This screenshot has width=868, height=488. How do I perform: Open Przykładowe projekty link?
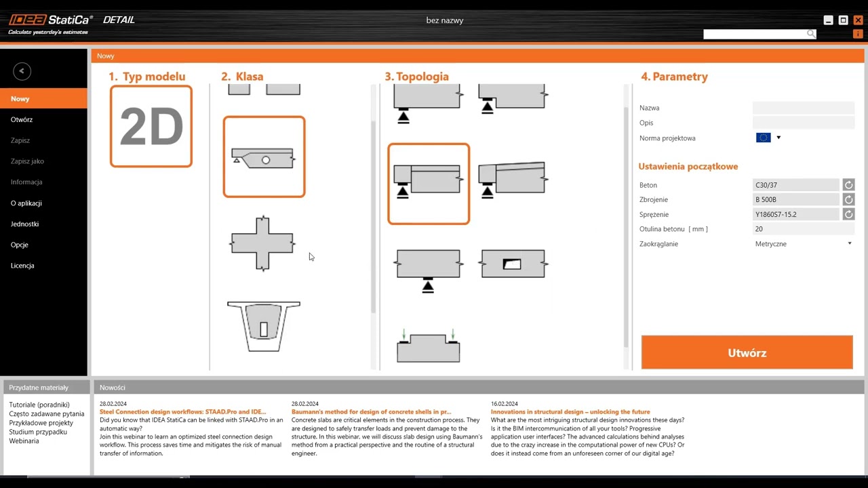coord(41,423)
